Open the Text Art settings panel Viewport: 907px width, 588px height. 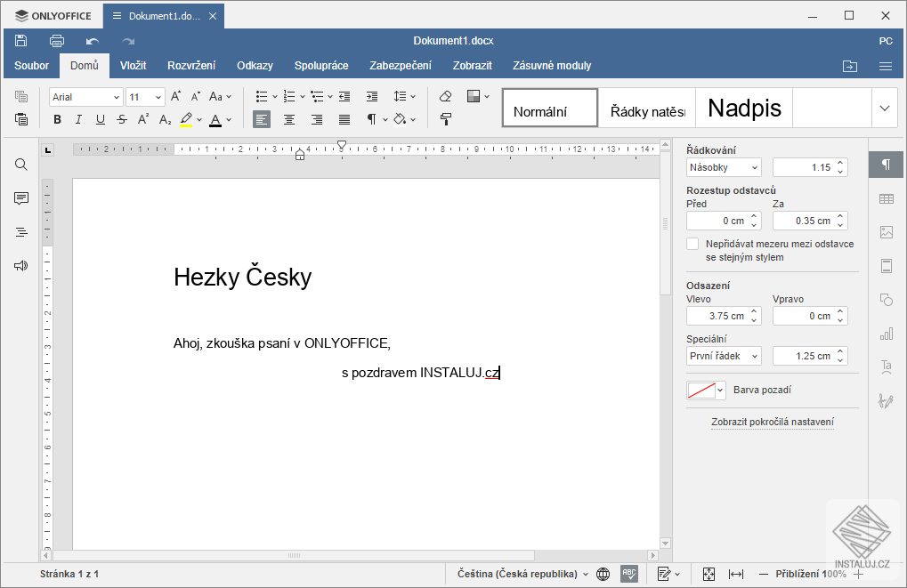pyautogui.click(x=886, y=366)
